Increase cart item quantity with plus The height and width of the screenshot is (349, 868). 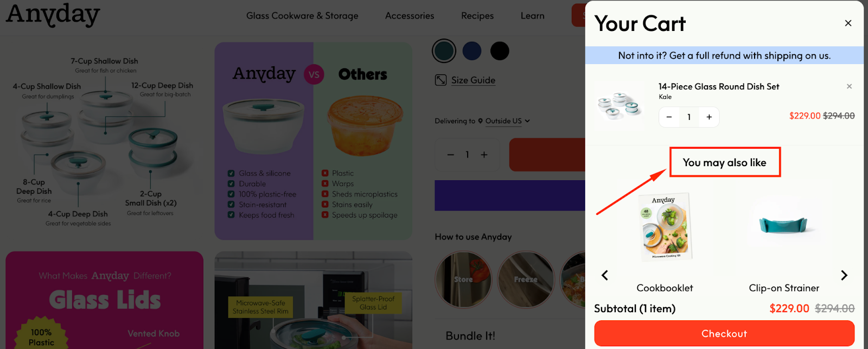click(709, 117)
